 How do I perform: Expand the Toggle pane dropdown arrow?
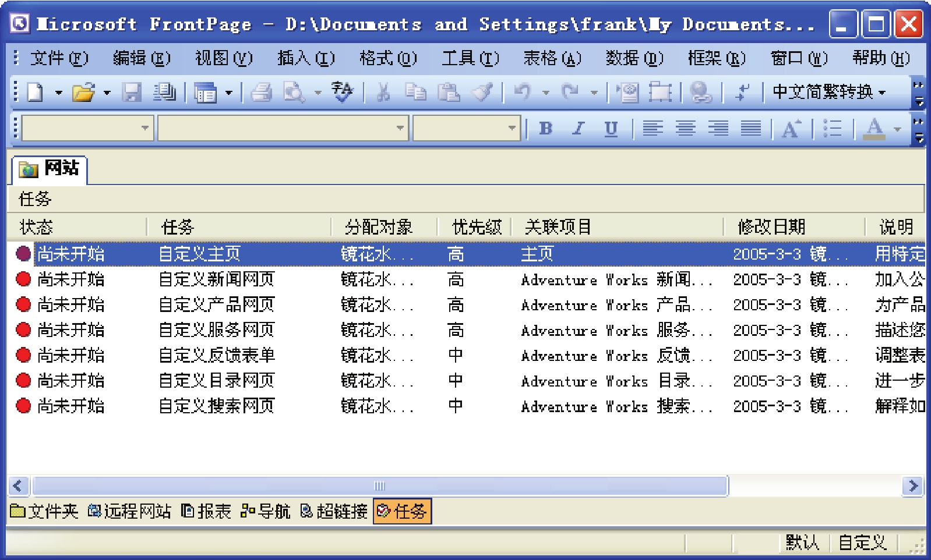228,93
